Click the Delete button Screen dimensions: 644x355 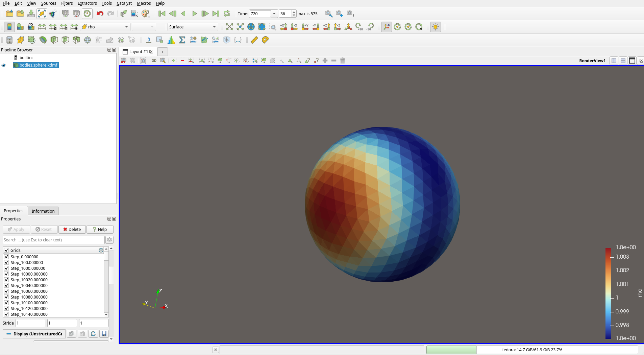pyautogui.click(x=72, y=229)
